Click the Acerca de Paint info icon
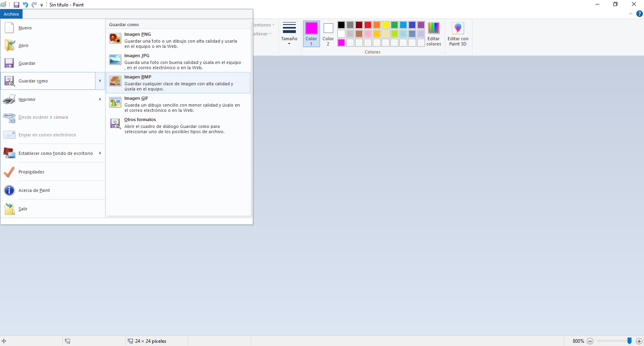 [9, 190]
